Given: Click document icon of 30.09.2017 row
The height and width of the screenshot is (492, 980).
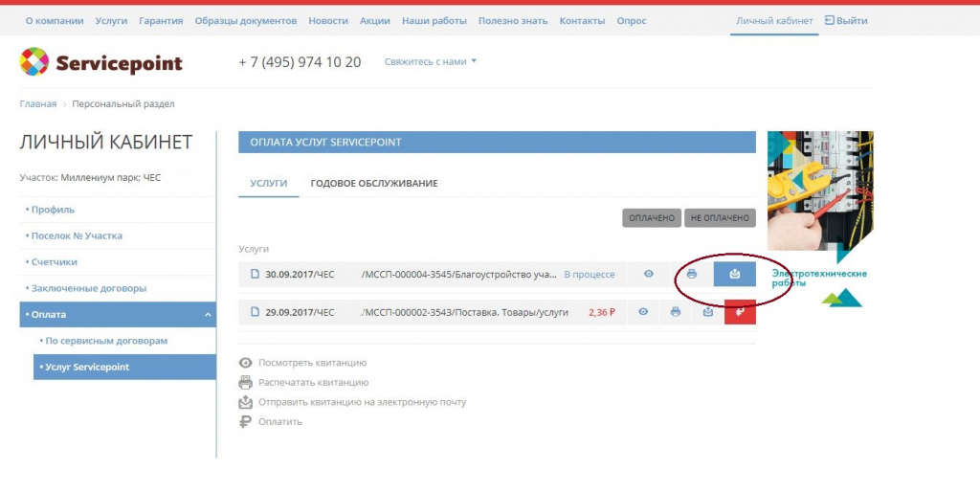Looking at the screenshot, I should [x=255, y=274].
